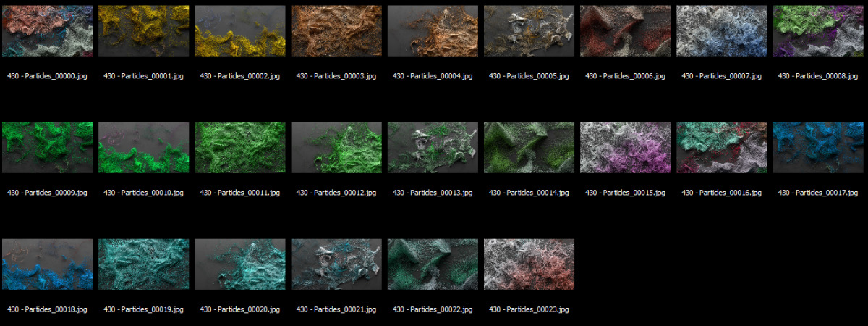The height and width of the screenshot is (326, 868).
Task: Click the filename label '430 - Particles_00010.jpg'
Action: [x=143, y=193]
